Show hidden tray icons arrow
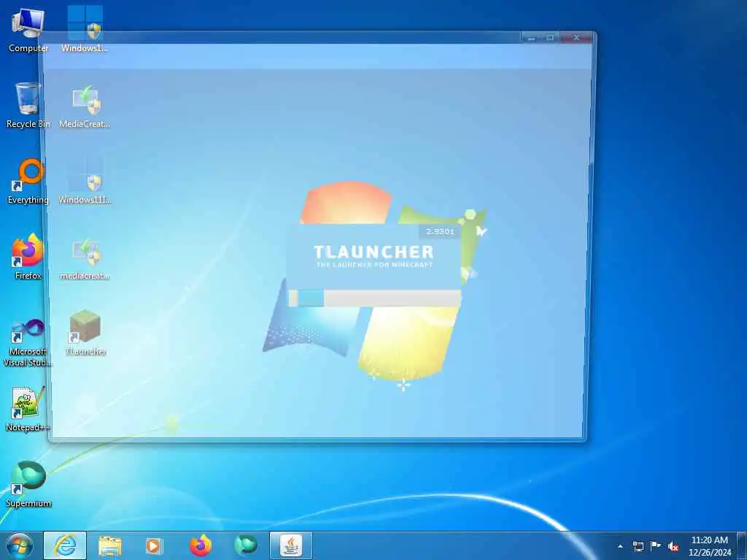This screenshot has width=747, height=560. pyautogui.click(x=620, y=546)
